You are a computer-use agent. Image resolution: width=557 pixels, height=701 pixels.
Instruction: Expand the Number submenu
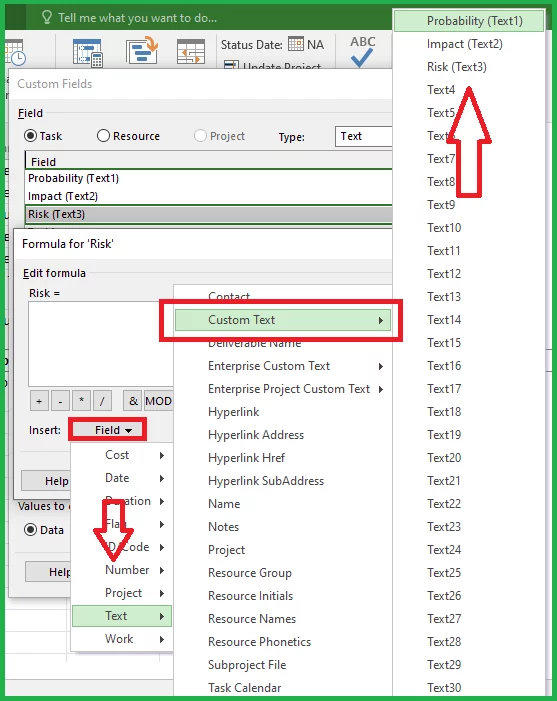[122, 570]
